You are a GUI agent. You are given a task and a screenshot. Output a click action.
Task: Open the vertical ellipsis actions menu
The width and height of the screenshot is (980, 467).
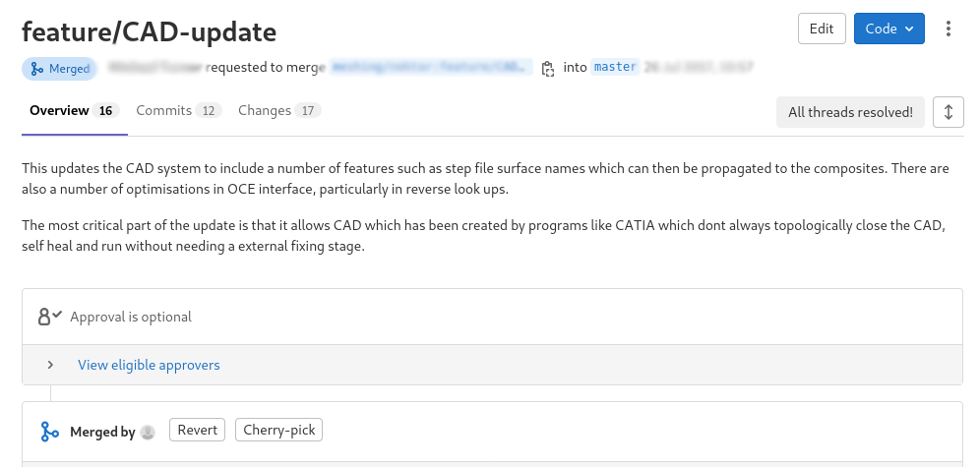[x=949, y=29]
